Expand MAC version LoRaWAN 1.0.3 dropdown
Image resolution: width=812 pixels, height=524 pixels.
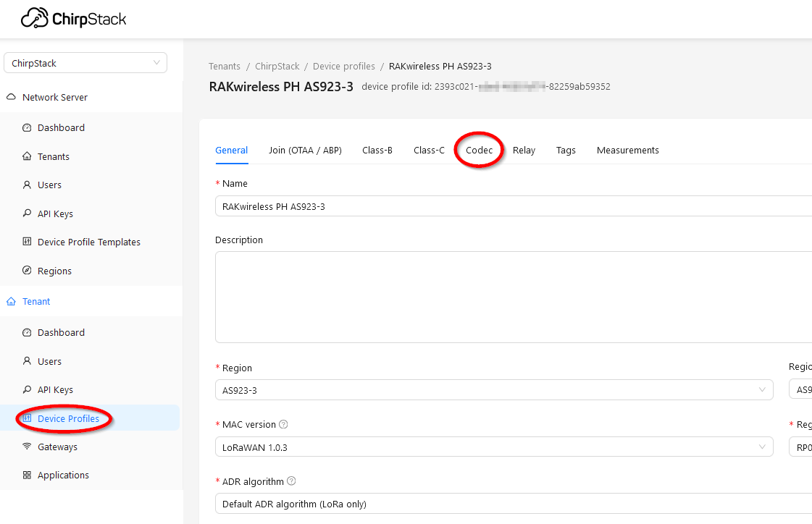click(494, 447)
